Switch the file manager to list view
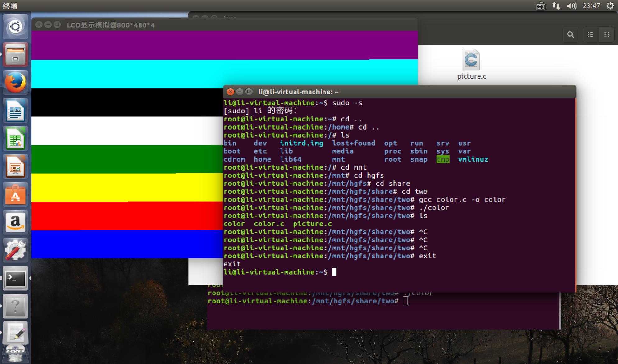618x364 pixels. tap(590, 34)
